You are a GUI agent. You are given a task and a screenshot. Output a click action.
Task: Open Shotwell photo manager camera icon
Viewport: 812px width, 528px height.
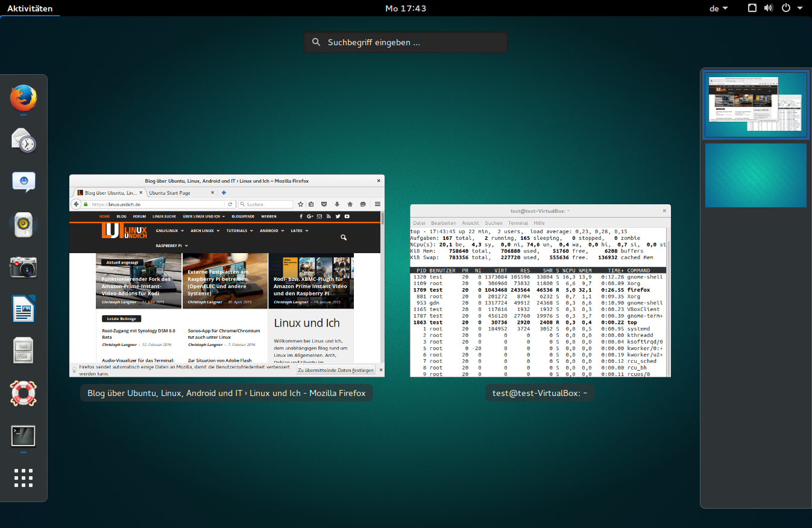24,266
